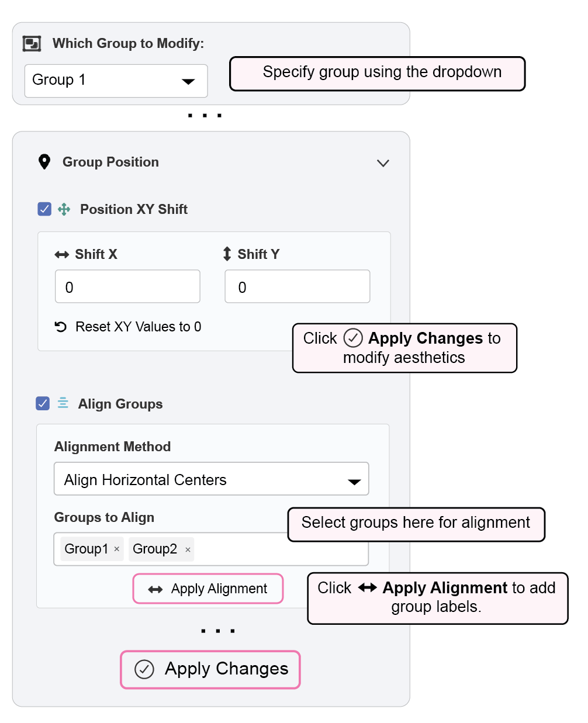Click the group modify icon beside the header

tap(32, 44)
